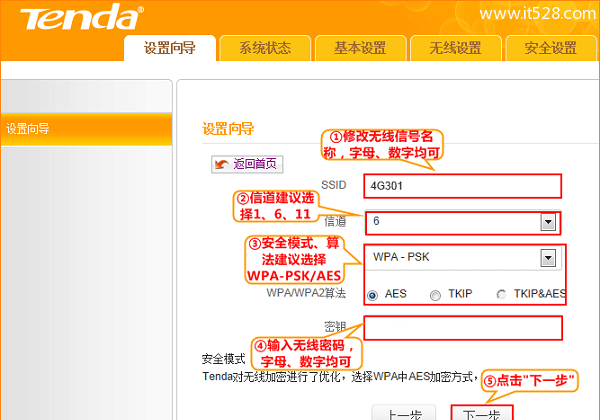Click the SSID label text

pyautogui.click(x=334, y=185)
